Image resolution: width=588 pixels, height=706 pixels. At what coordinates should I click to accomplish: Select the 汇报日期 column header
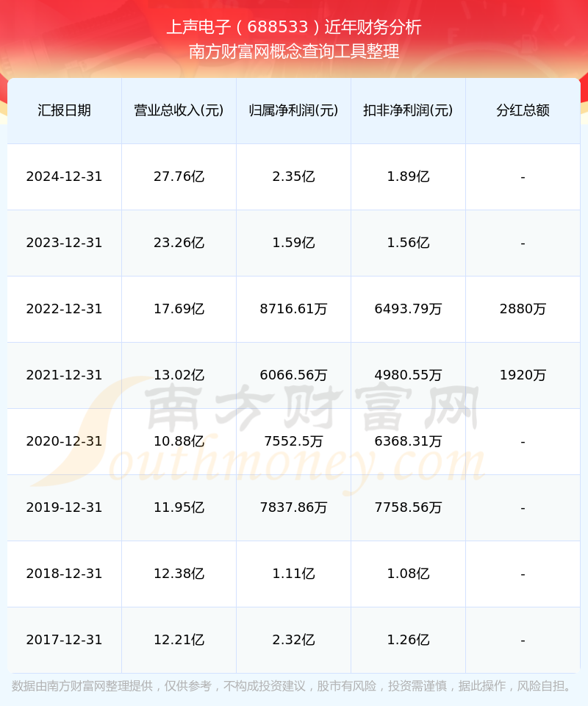(65, 110)
